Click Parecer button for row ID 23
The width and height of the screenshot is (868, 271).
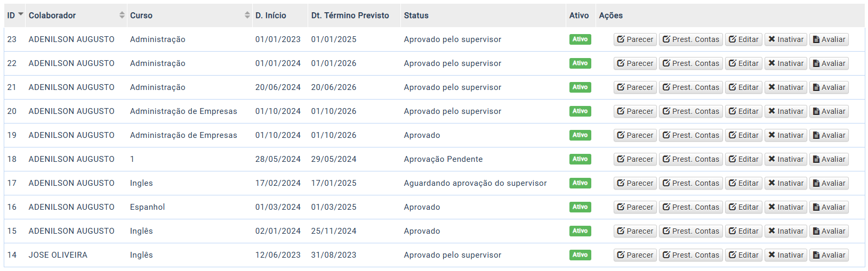pyautogui.click(x=635, y=39)
